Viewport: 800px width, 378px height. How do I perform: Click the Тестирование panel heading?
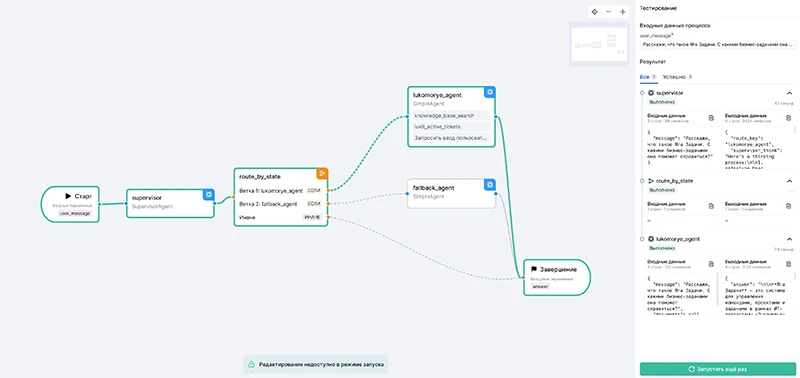click(658, 9)
